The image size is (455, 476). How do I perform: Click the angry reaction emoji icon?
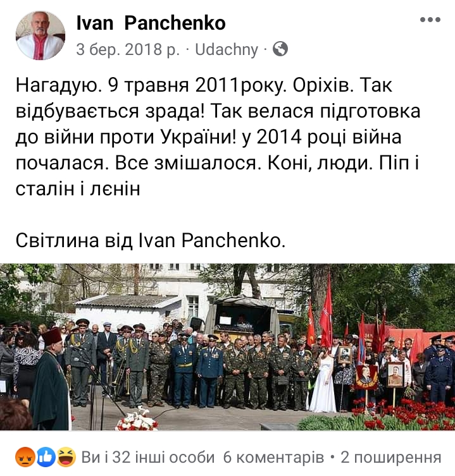pyautogui.click(x=25, y=456)
